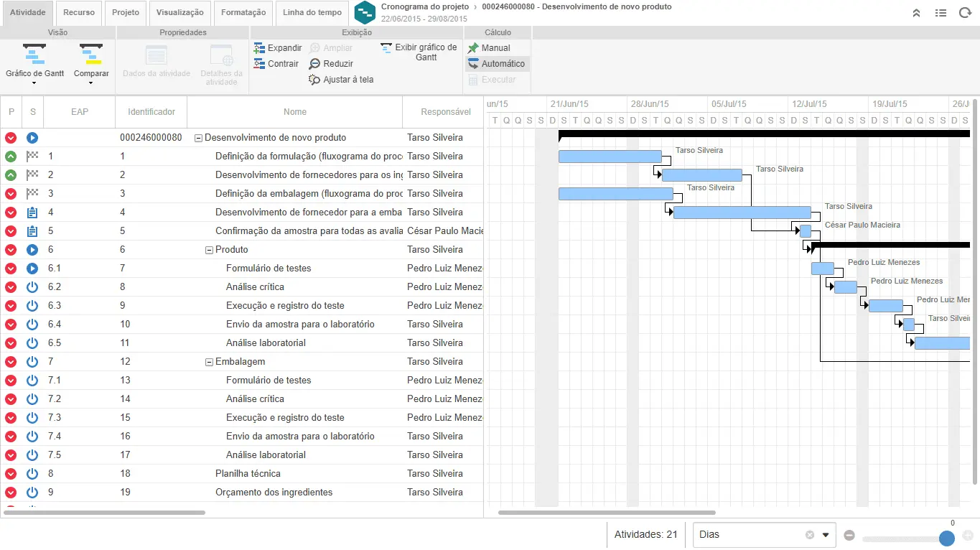Image resolution: width=980 pixels, height=550 pixels.
Task: Open the list view icon in header
Action: 941,13
